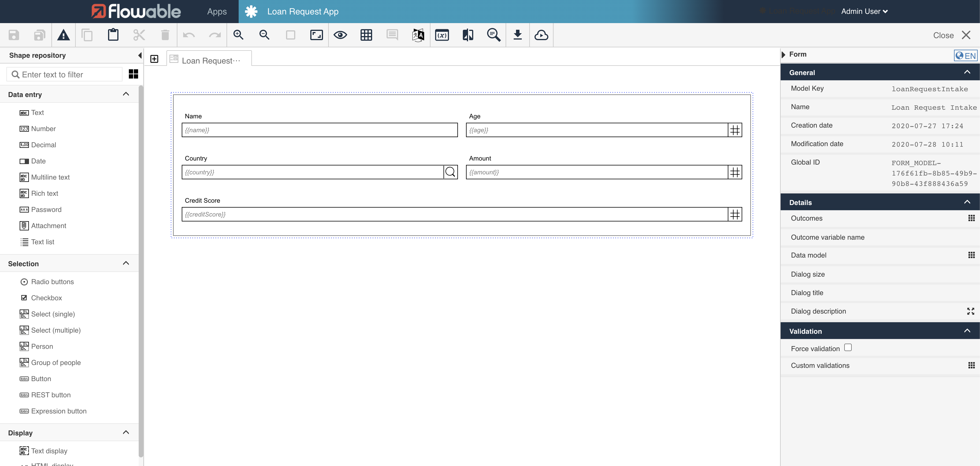Collapse the Details panel
Screen dimensions: 980x466
tap(968, 202)
